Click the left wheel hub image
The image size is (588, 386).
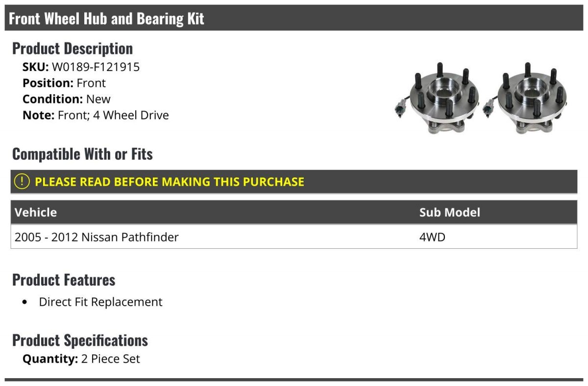point(437,99)
